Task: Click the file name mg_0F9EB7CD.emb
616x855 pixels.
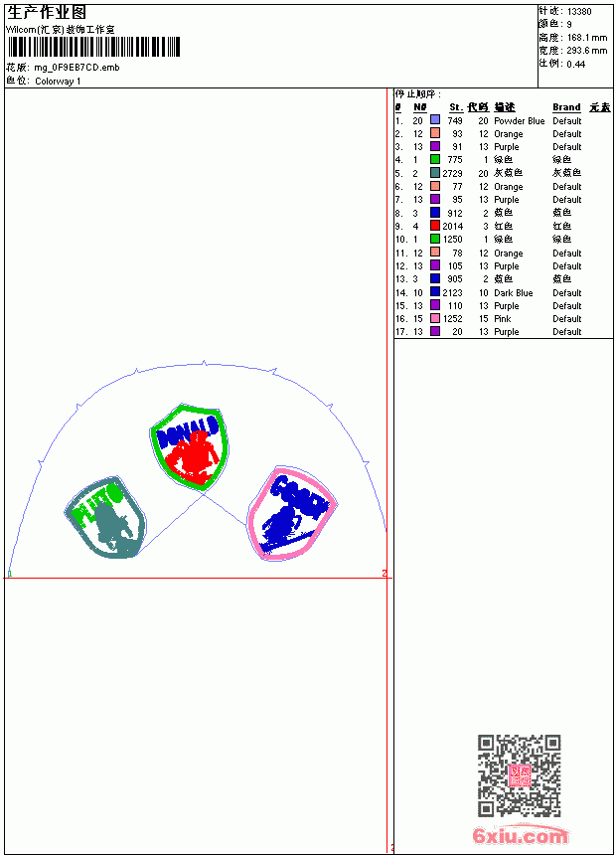Action: pyautogui.click(x=77, y=68)
